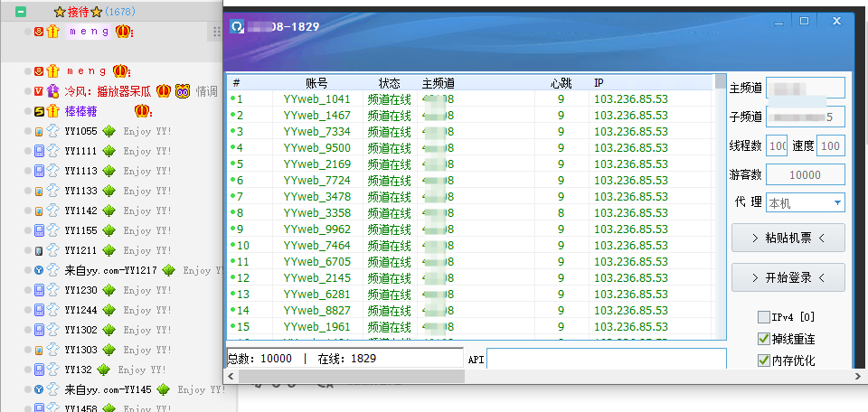Click the PC device icon on YY1155 row

39,230
